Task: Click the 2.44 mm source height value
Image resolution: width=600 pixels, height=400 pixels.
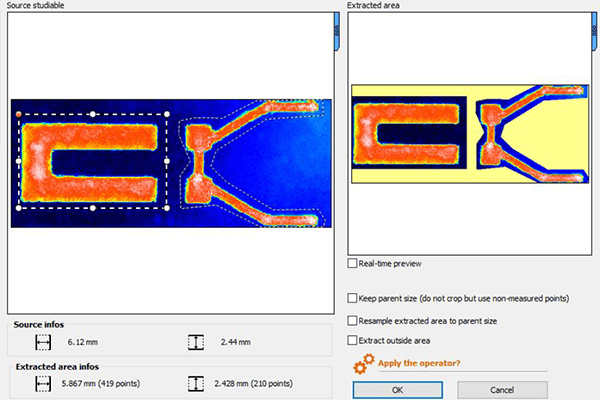Action: pos(236,342)
